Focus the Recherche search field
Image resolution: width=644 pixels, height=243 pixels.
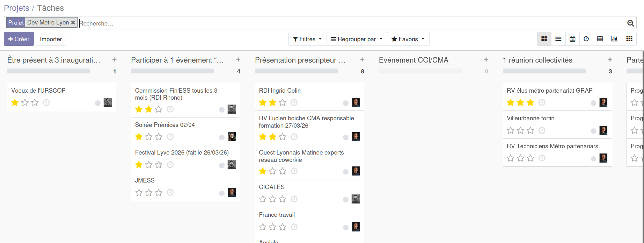click(349, 23)
